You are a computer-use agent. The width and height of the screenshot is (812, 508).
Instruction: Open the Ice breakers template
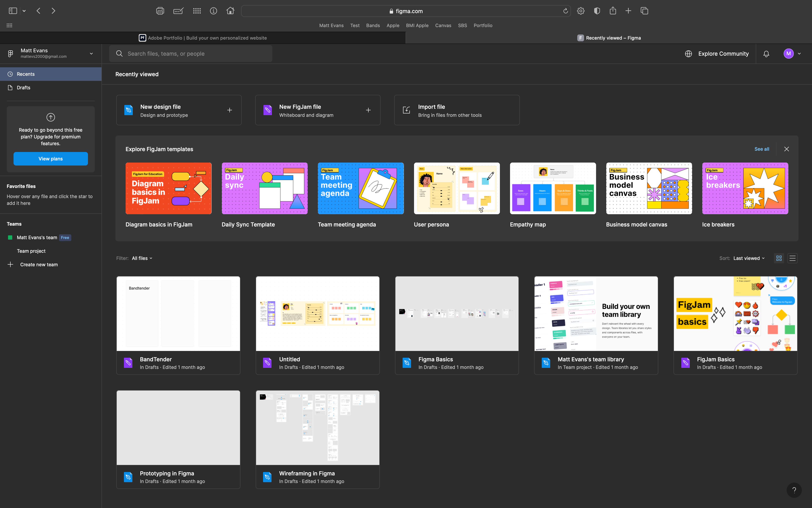[745, 188]
